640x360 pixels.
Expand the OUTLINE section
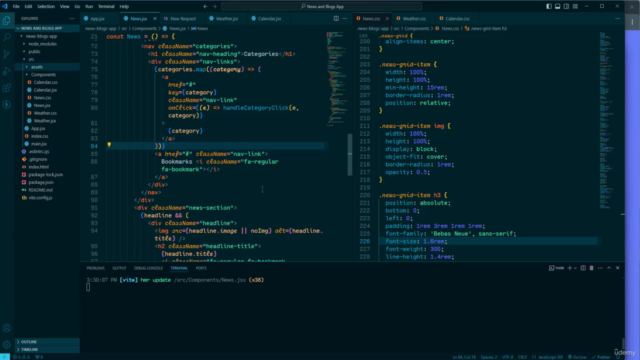(x=47, y=342)
